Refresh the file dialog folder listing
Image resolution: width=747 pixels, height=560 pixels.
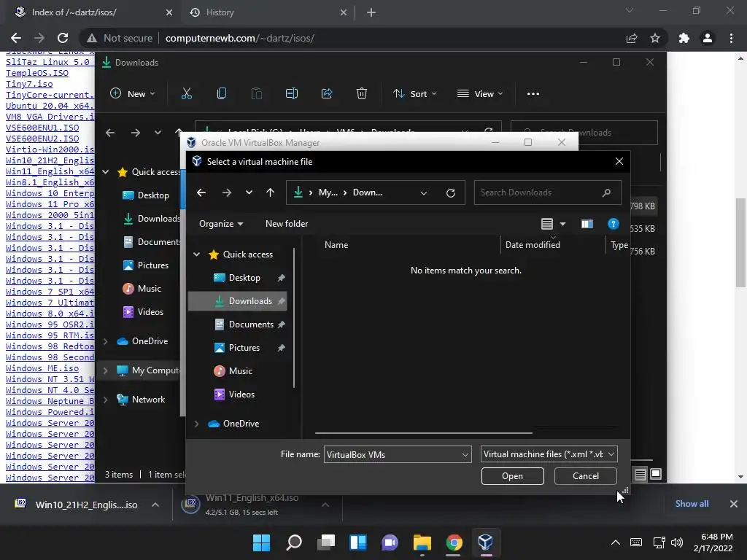click(451, 192)
